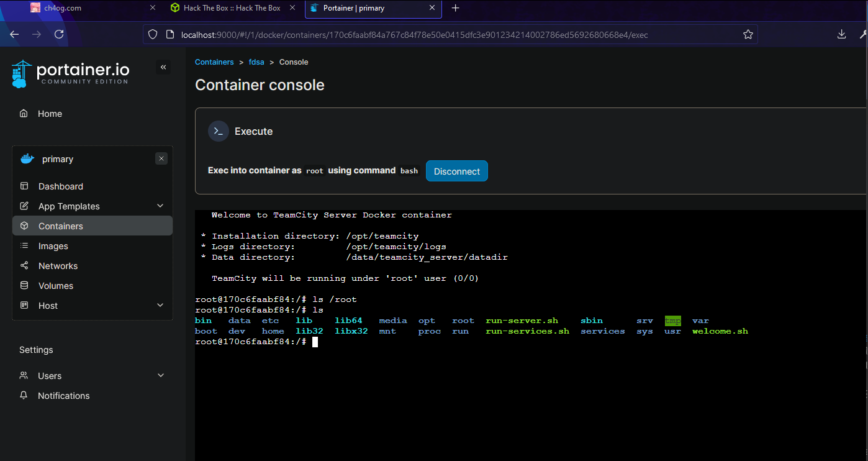Click the Volumes database icon
Screen dimensions: 868x461
pos(24,286)
